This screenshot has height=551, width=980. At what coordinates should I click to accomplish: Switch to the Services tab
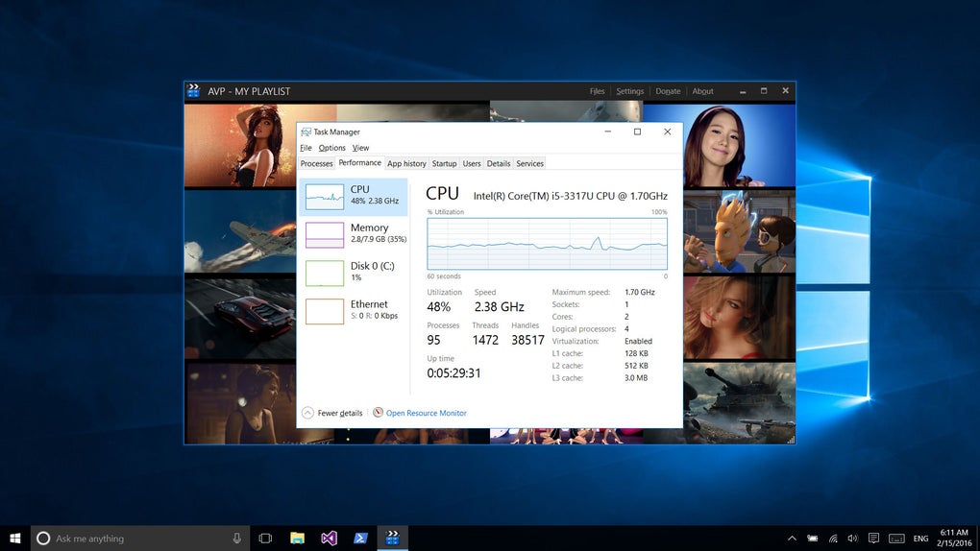tap(530, 164)
